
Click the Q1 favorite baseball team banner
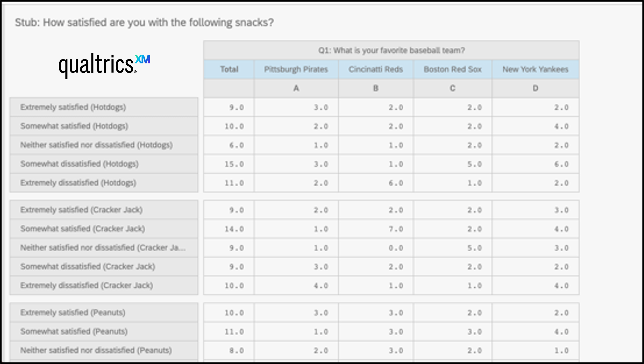(391, 50)
